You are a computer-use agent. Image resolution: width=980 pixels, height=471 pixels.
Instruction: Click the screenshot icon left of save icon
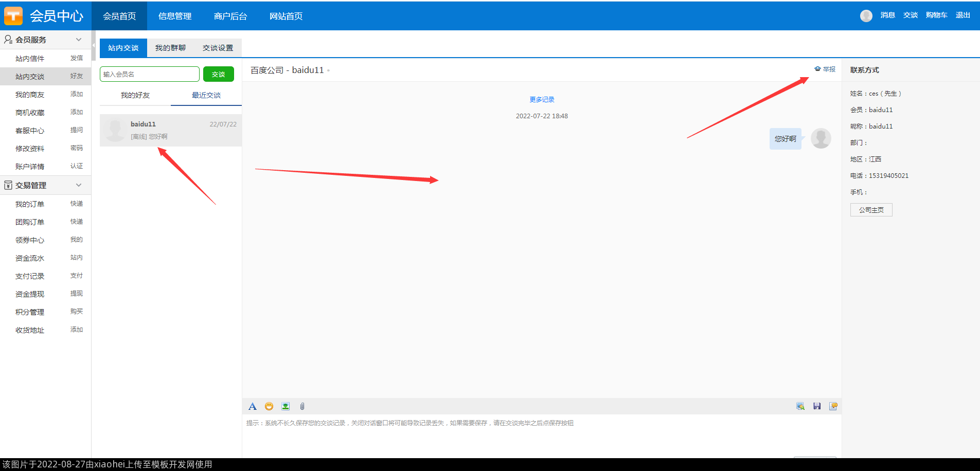[800, 406]
